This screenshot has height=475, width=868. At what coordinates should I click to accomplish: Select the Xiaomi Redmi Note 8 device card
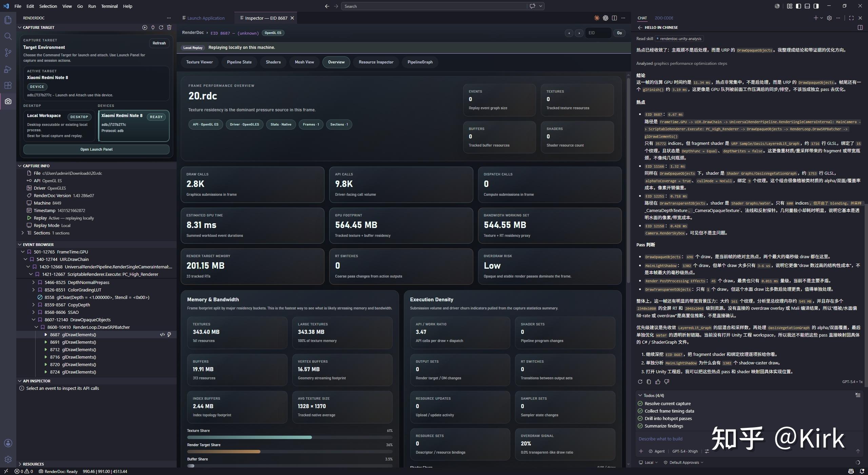click(134, 126)
